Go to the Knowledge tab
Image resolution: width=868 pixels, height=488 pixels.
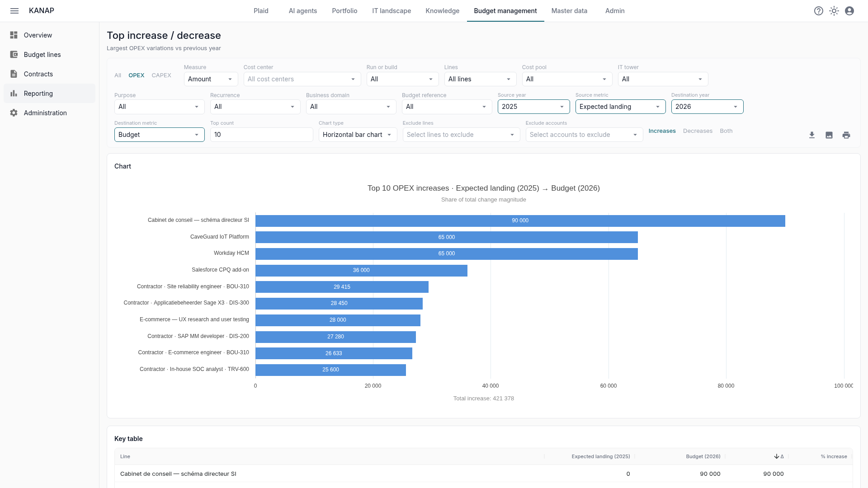pyautogui.click(x=442, y=11)
